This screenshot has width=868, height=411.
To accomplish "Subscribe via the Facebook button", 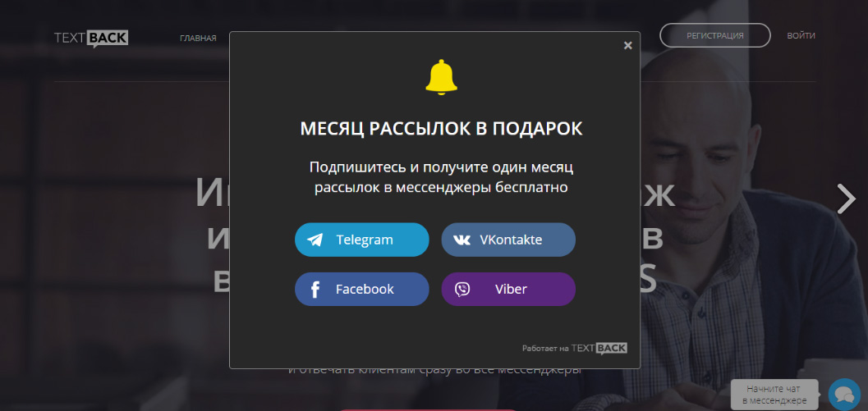I will 361,289.
